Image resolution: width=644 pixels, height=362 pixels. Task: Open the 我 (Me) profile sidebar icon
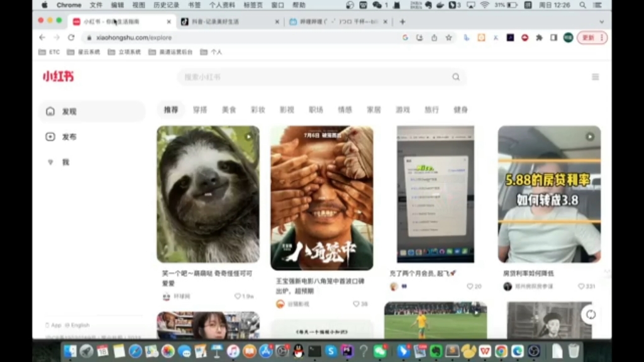tap(51, 162)
